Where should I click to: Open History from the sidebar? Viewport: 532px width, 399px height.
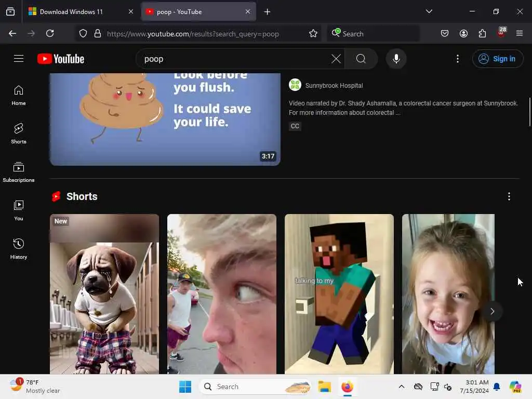[x=19, y=249]
